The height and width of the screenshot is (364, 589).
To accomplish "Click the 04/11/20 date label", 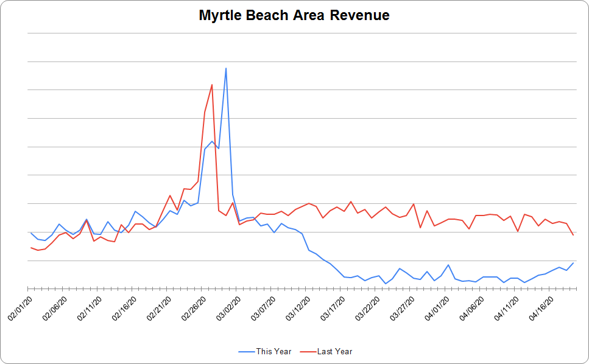I will click(507, 309).
